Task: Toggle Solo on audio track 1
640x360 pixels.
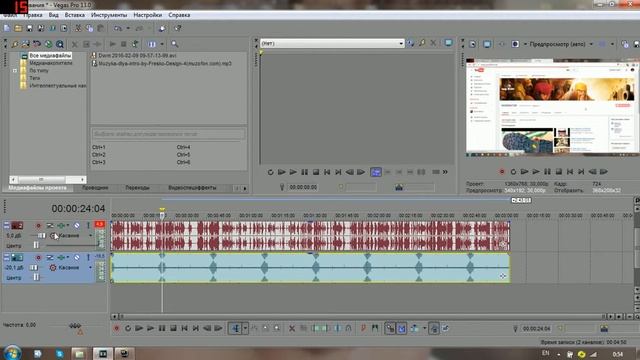Action: [88, 225]
